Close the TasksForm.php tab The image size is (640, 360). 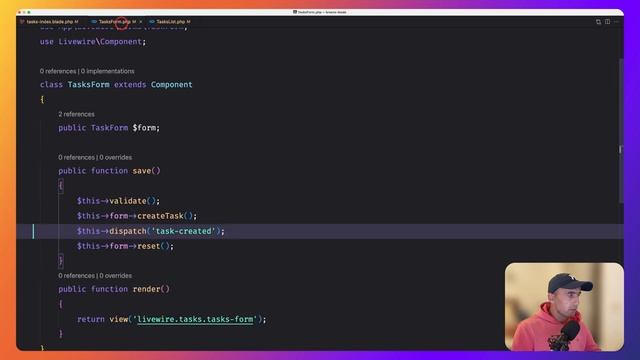[141, 22]
